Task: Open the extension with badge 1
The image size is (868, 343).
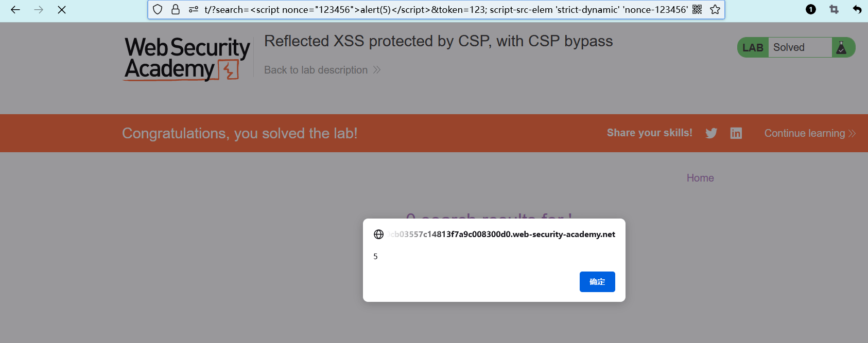Action: (x=811, y=10)
